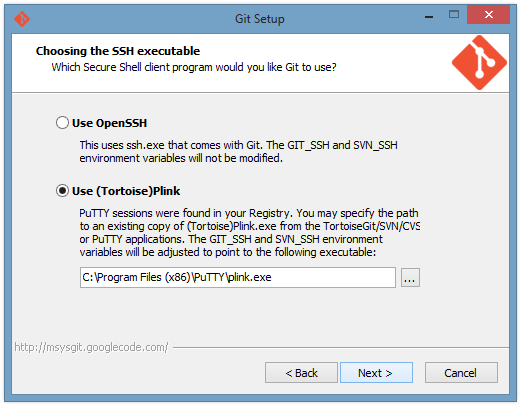Minimize the Git Setup window

(x=429, y=16)
